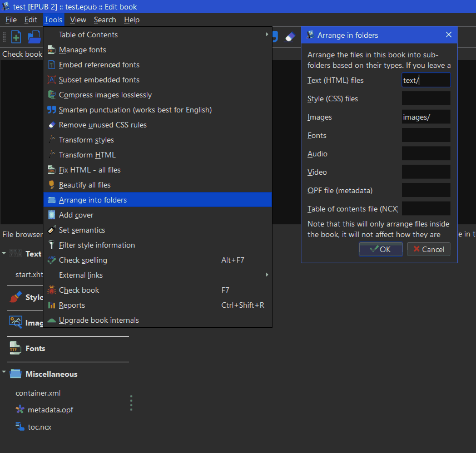Click the Miscellaneous folder icon
The height and width of the screenshot is (453, 476).
pos(16,374)
